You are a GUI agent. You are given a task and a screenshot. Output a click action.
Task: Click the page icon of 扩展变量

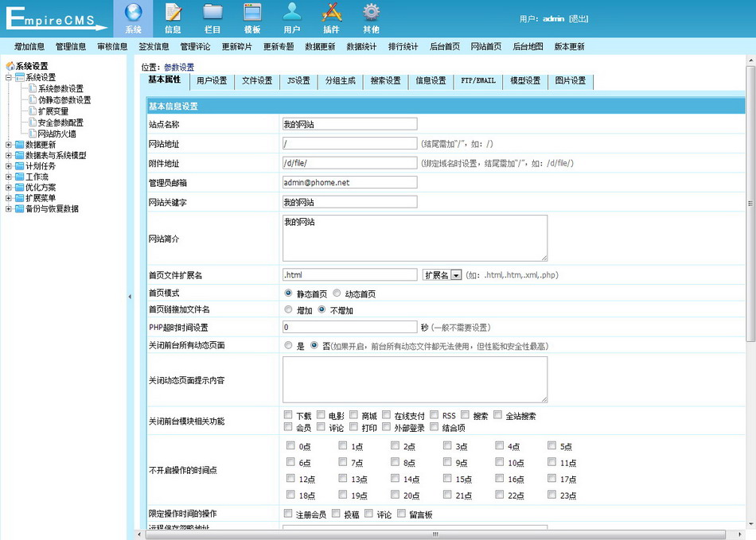[x=33, y=111]
